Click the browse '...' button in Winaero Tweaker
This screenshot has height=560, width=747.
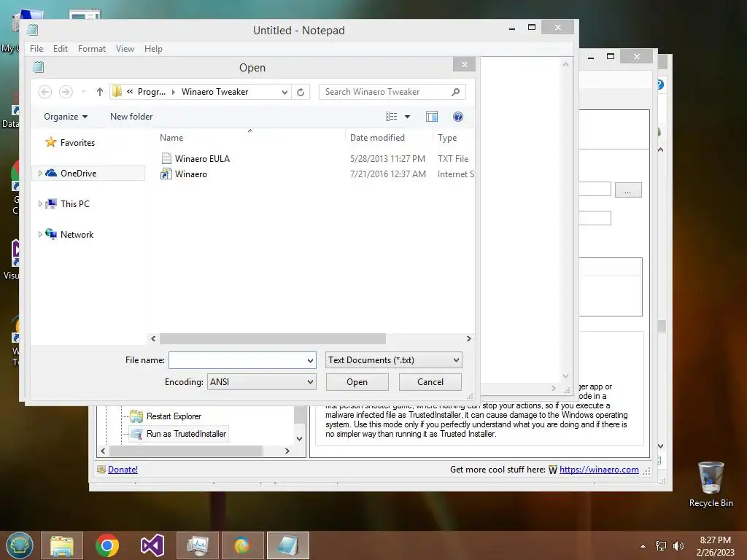(628, 190)
